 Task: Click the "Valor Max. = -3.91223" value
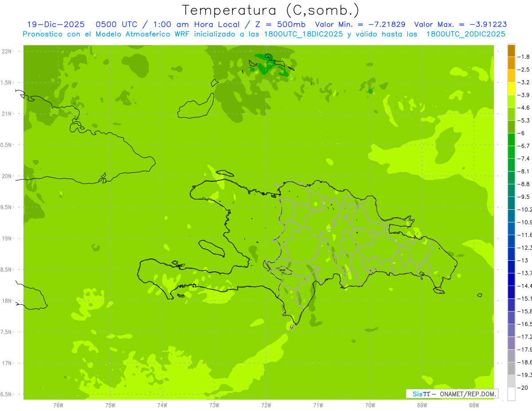[x=460, y=24]
